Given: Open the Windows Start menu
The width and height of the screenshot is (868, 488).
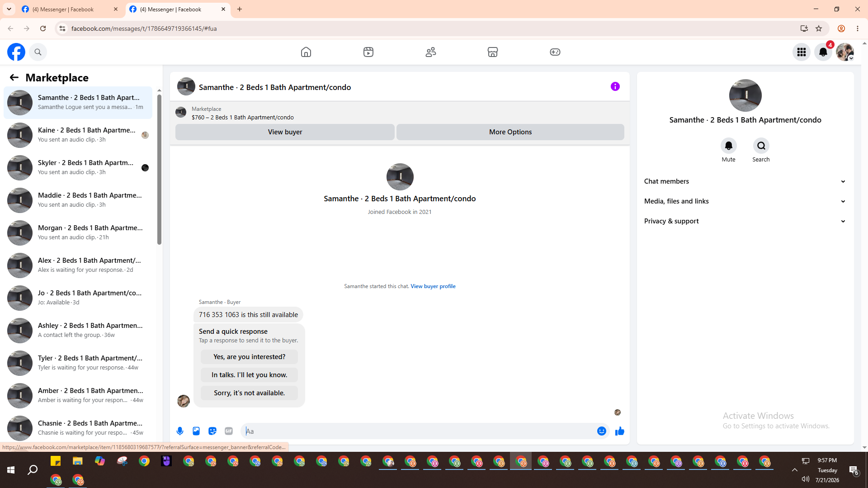Looking at the screenshot, I should pos(11,470).
